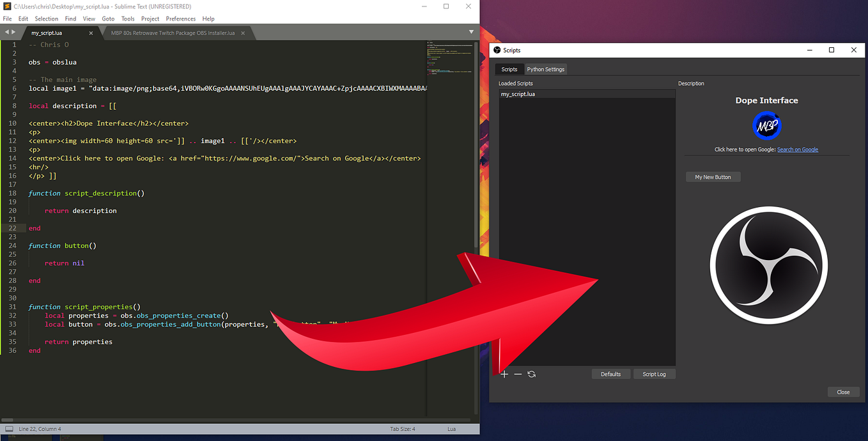Restore script Defaults
Viewport: 868px width, 441px height.
[610, 374]
